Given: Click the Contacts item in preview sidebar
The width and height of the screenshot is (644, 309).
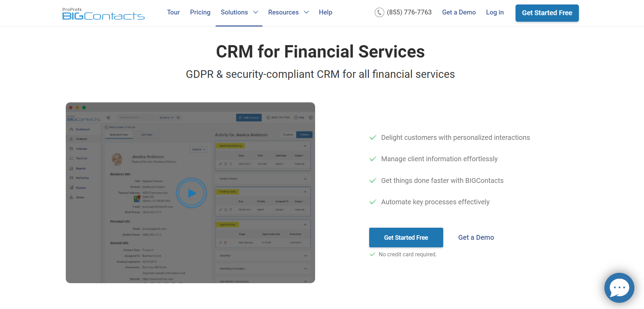Looking at the screenshot, I should (x=79, y=139).
